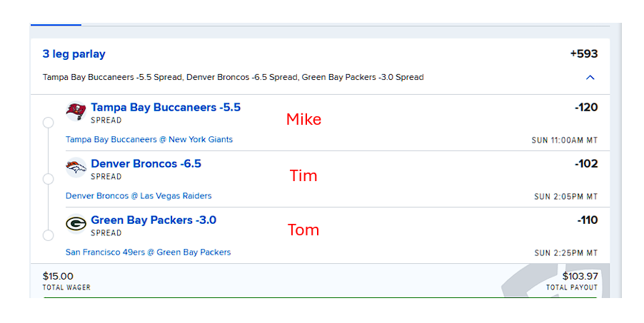The width and height of the screenshot is (644, 323).
Task: Click Tampa Bay Buccaneers -5.5 spread title
Action: (166, 108)
